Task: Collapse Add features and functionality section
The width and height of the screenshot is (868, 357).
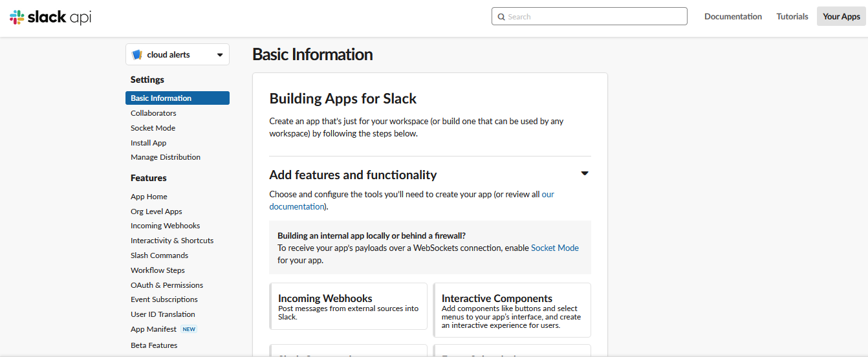Action: coord(585,173)
